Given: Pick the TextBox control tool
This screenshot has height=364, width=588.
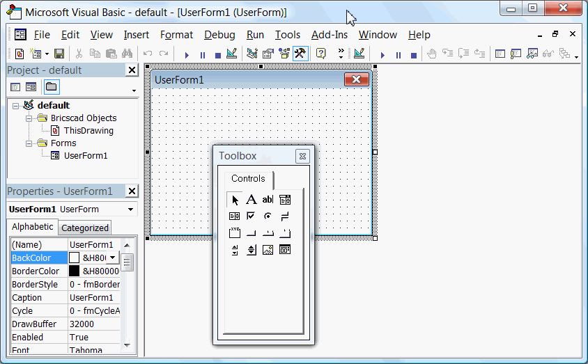Looking at the screenshot, I should click(x=268, y=200).
